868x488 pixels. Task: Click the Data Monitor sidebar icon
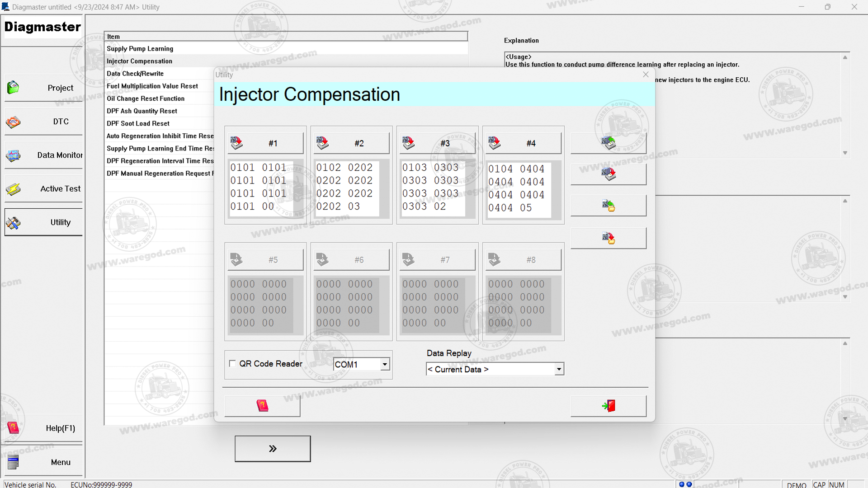[13, 155]
